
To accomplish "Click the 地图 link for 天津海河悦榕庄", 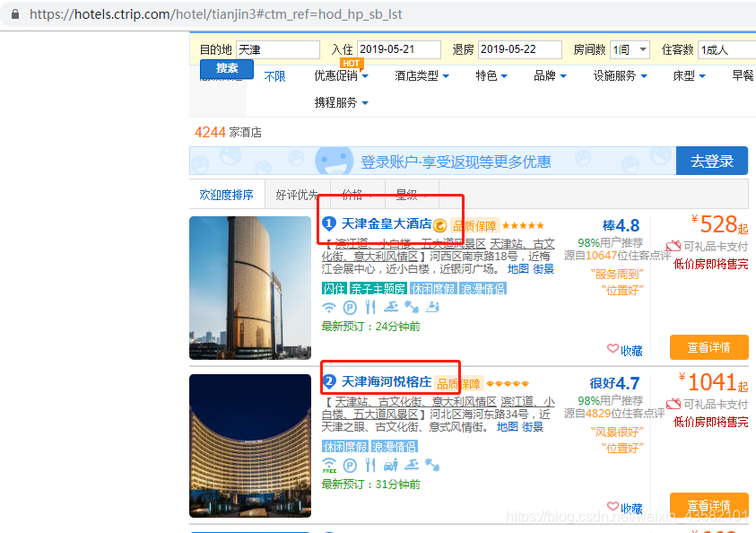I will (x=508, y=427).
